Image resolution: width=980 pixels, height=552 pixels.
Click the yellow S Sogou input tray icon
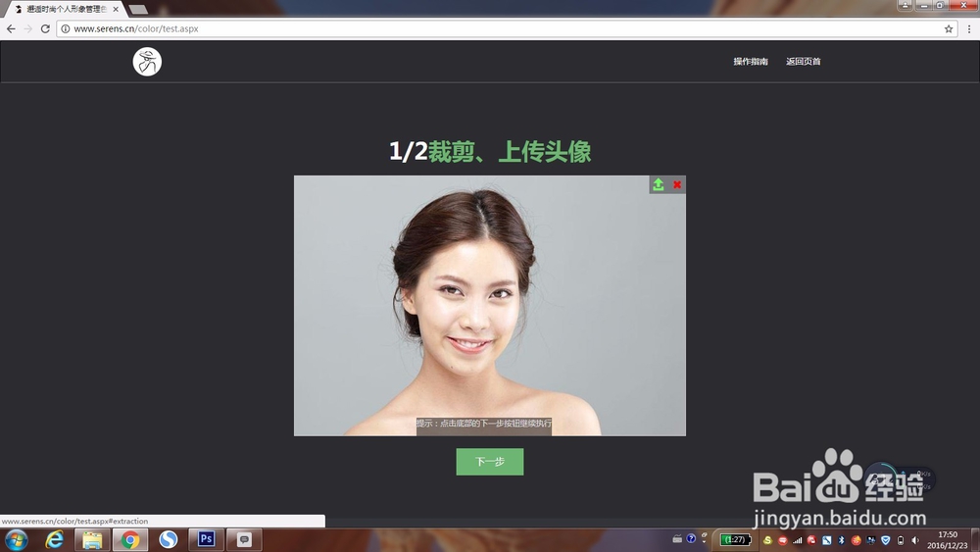tap(767, 540)
